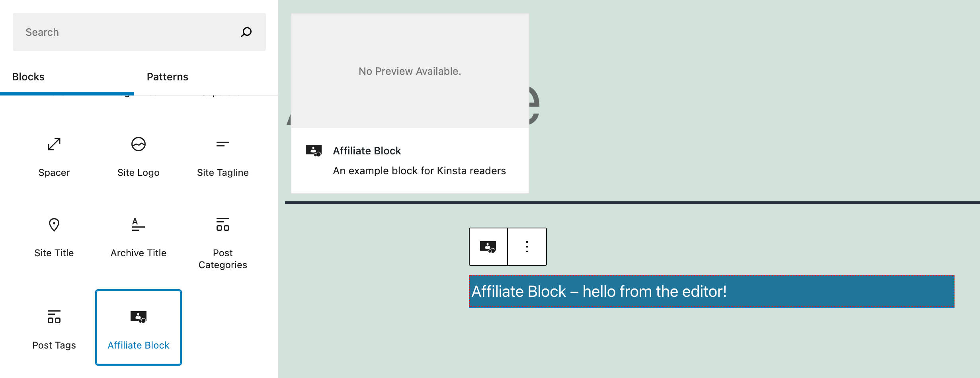Image resolution: width=980 pixels, height=378 pixels.
Task: Click the Spacer block icon
Action: pyautogui.click(x=54, y=144)
